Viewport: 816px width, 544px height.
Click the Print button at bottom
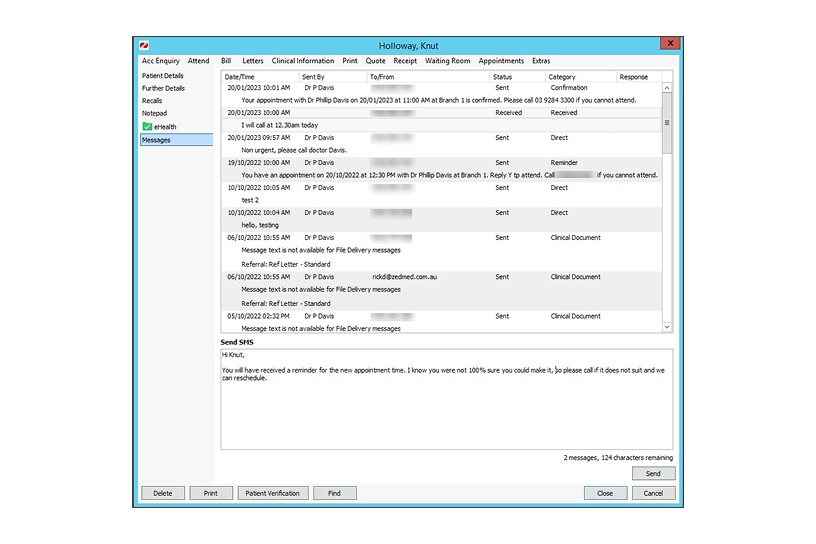pos(211,493)
